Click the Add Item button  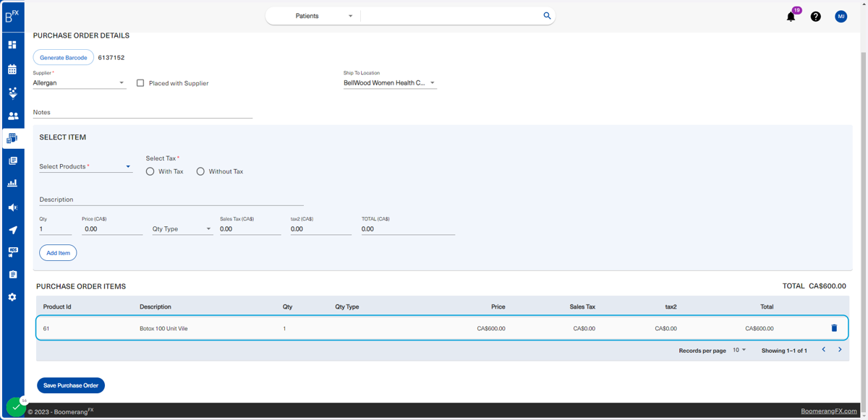58,253
